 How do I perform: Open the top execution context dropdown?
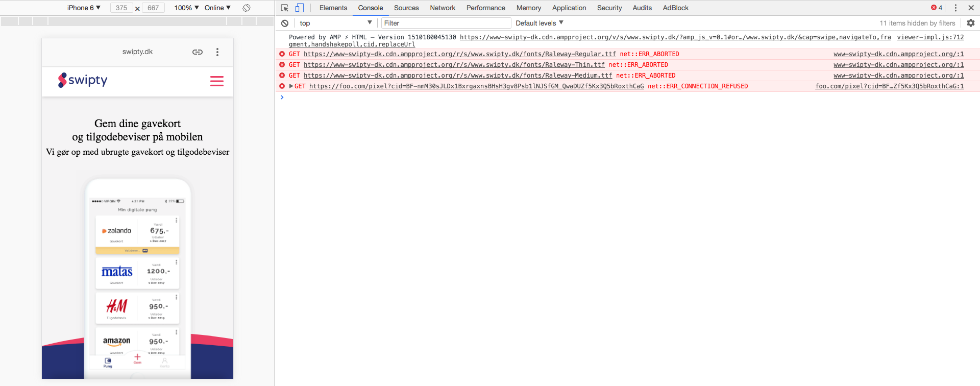point(336,23)
